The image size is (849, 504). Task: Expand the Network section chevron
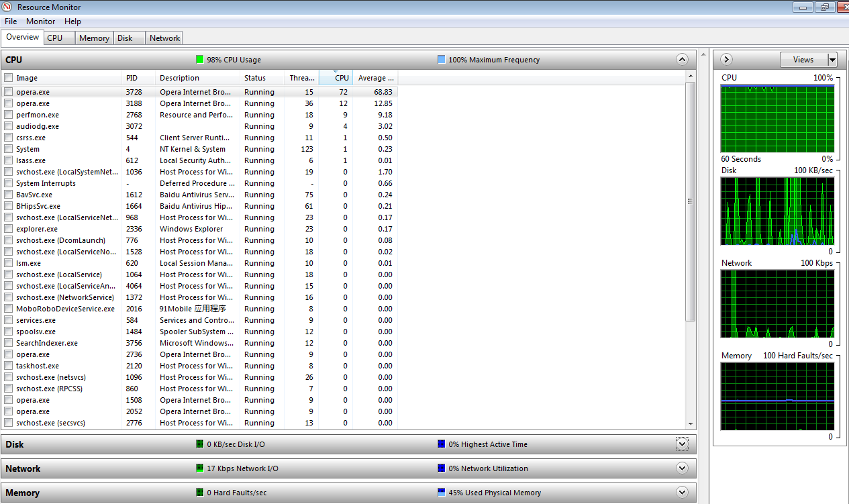(x=683, y=468)
